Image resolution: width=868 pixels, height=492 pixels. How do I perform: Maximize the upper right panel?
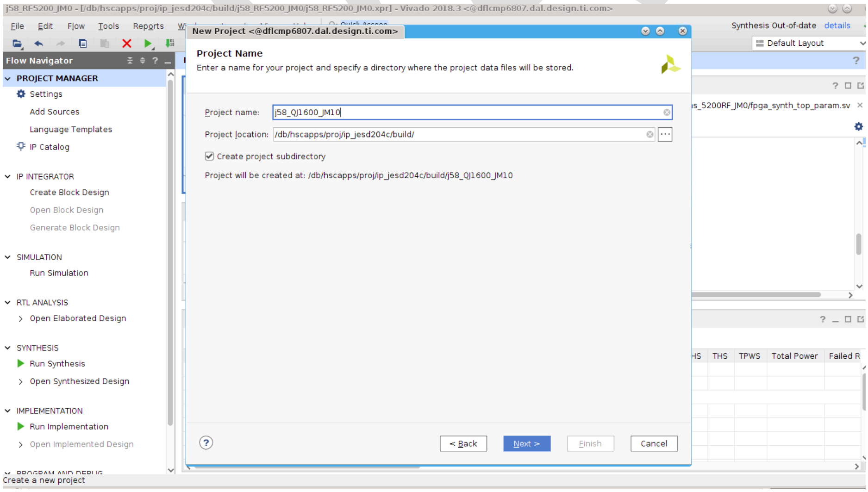pos(848,86)
